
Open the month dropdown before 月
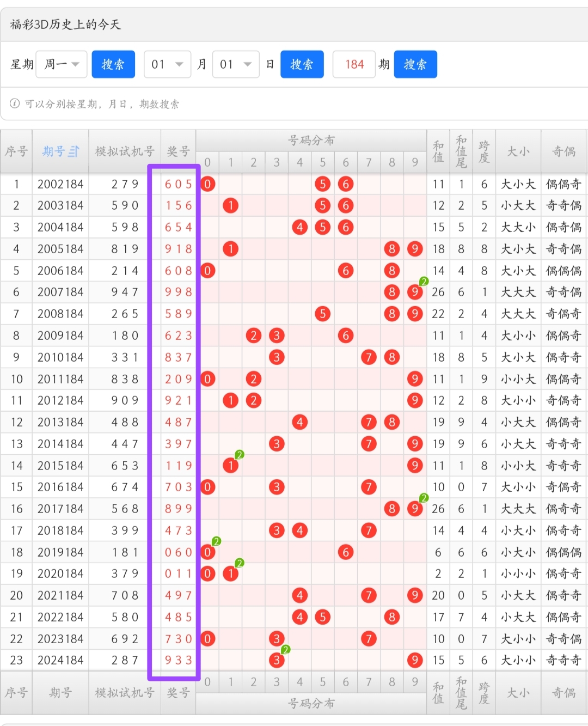click(x=167, y=64)
